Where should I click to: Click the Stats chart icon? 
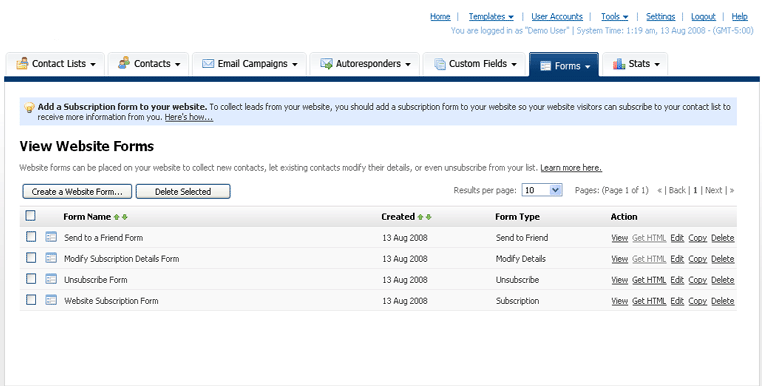(619, 64)
